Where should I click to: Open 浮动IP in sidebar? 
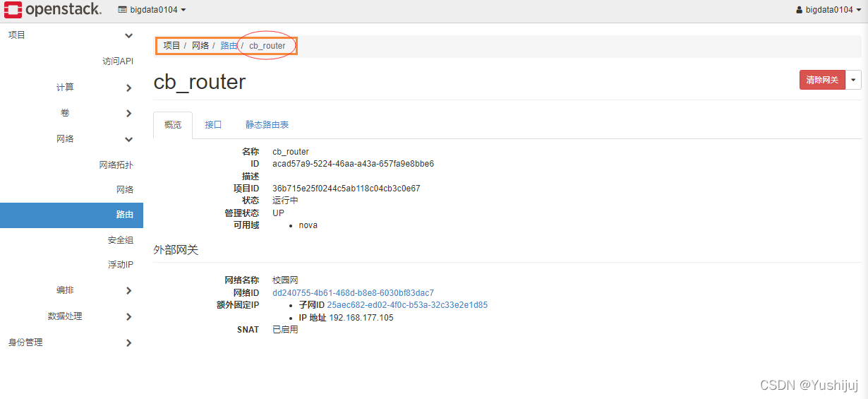pyautogui.click(x=121, y=265)
